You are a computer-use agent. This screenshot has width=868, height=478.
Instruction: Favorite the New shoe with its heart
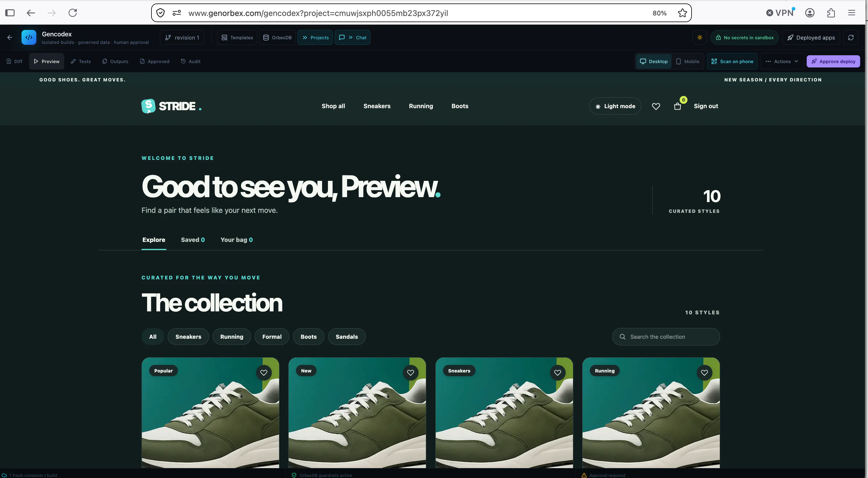(410, 372)
